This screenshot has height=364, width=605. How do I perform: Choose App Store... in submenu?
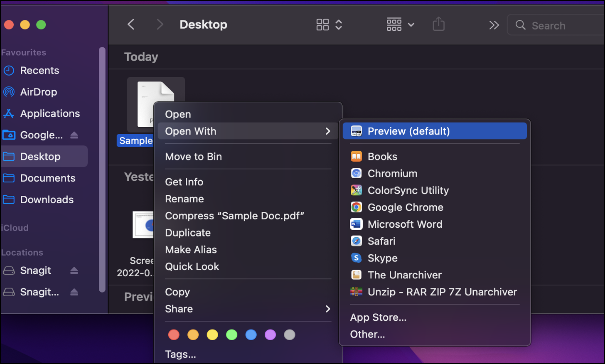coord(378,317)
